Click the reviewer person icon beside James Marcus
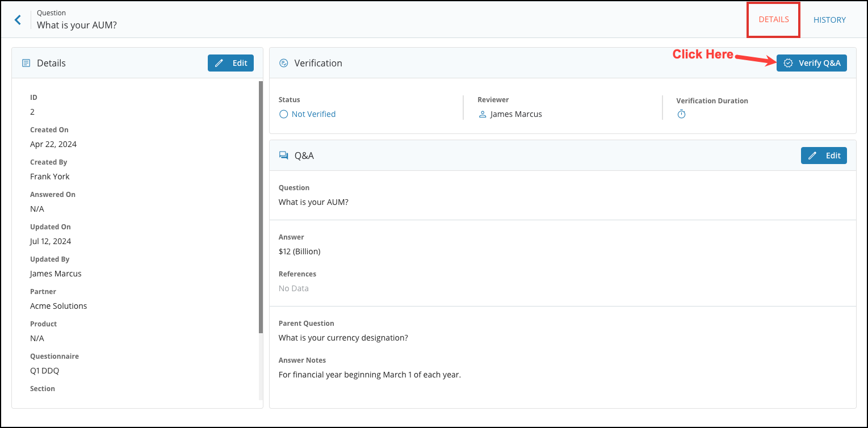This screenshot has width=868, height=428. pos(483,114)
